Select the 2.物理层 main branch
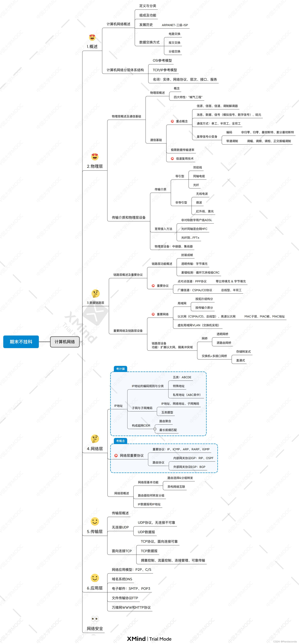This screenshot has width=299, height=644. tap(95, 166)
